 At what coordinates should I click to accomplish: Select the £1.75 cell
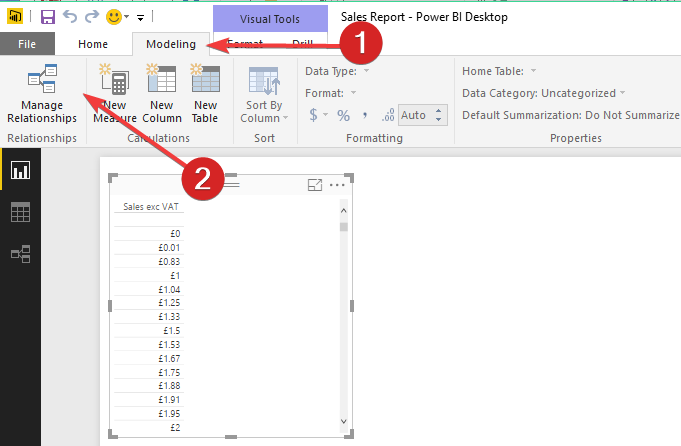(x=169, y=372)
